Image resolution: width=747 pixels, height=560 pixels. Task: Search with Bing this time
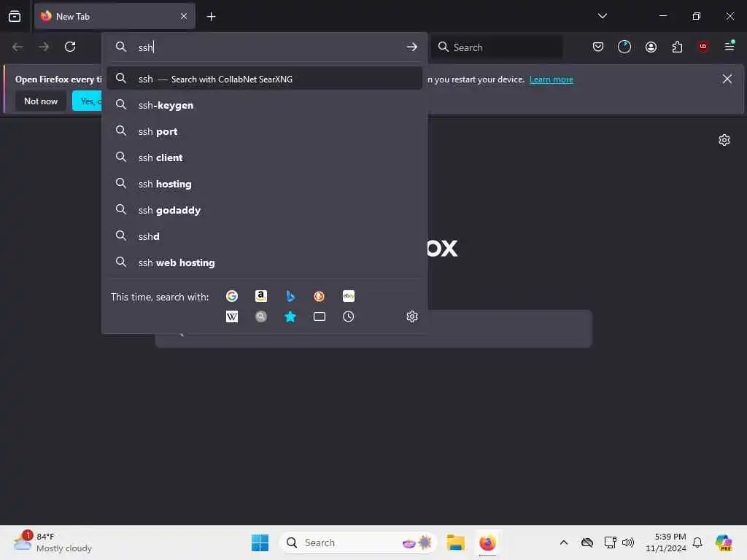click(290, 296)
